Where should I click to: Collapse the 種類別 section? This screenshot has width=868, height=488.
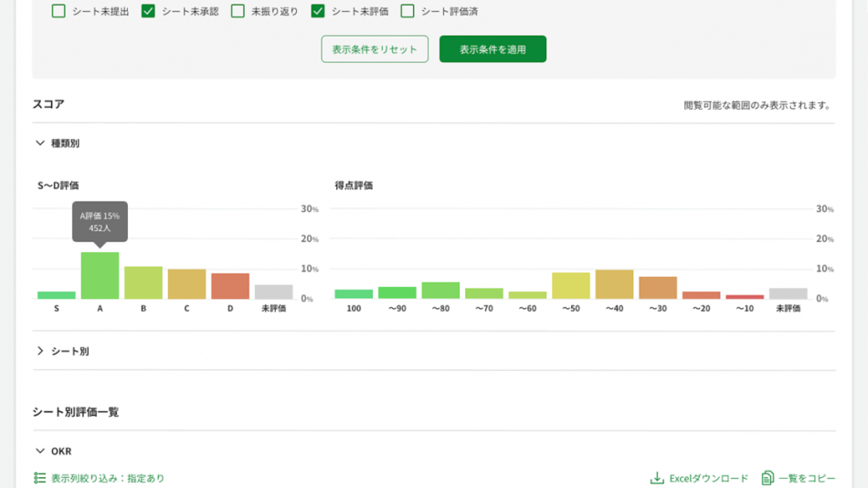click(40, 143)
